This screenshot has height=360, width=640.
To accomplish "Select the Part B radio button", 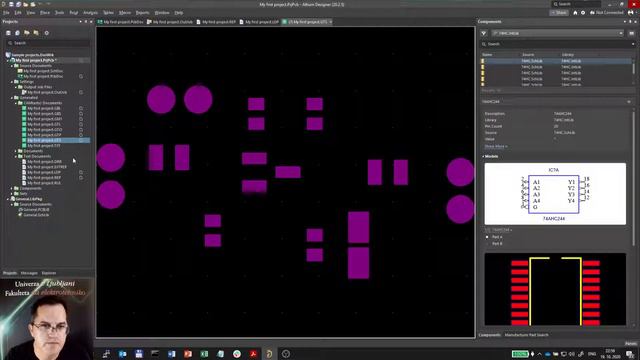I will click(487, 244).
